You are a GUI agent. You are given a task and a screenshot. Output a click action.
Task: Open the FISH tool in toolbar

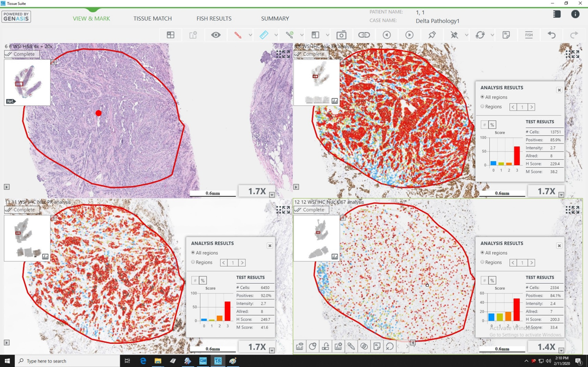tap(529, 35)
